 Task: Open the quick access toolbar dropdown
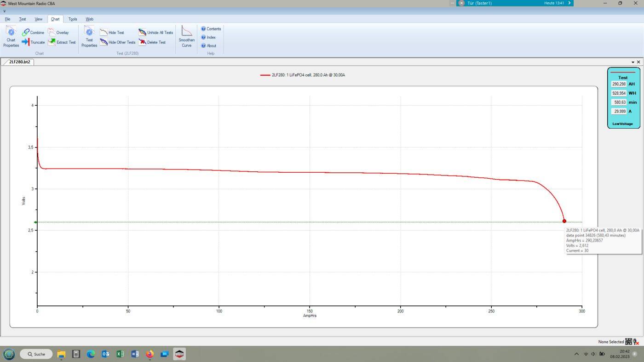pyautogui.click(x=4, y=11)
